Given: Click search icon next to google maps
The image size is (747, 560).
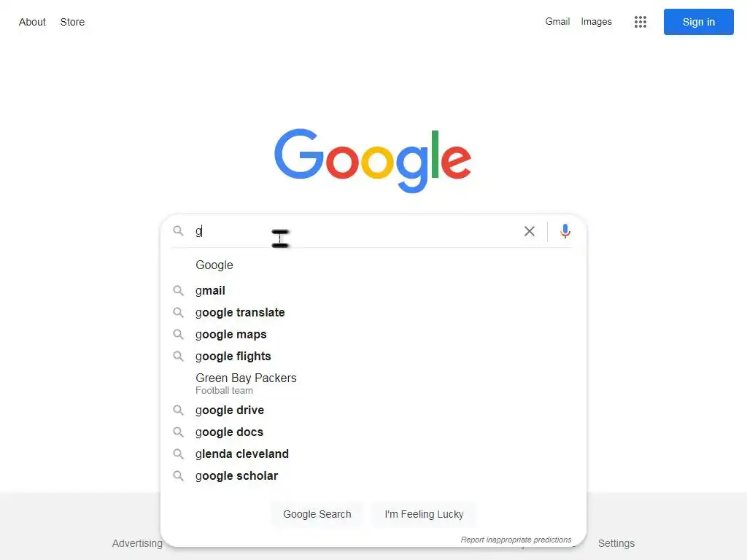Looking at the screenshot, I should click(178, 334).
